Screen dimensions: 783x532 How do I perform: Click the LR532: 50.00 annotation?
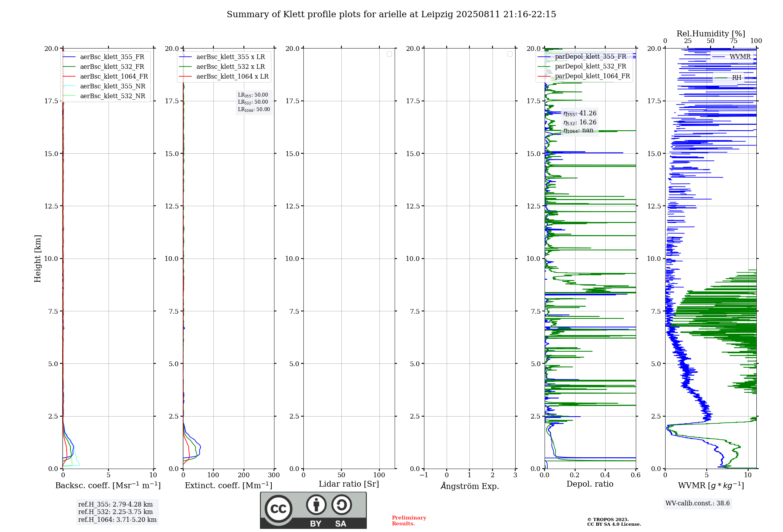click(x=253, y=102)
